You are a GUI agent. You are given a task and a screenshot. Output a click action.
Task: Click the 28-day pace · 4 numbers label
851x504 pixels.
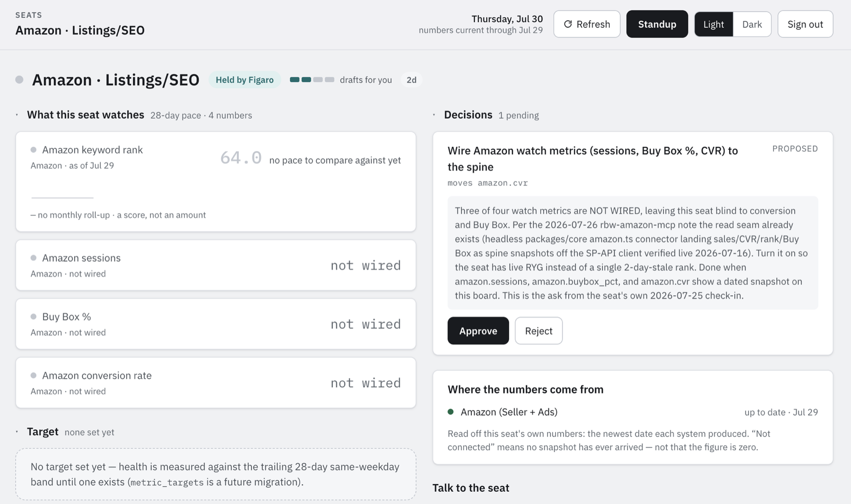(201, 115)
